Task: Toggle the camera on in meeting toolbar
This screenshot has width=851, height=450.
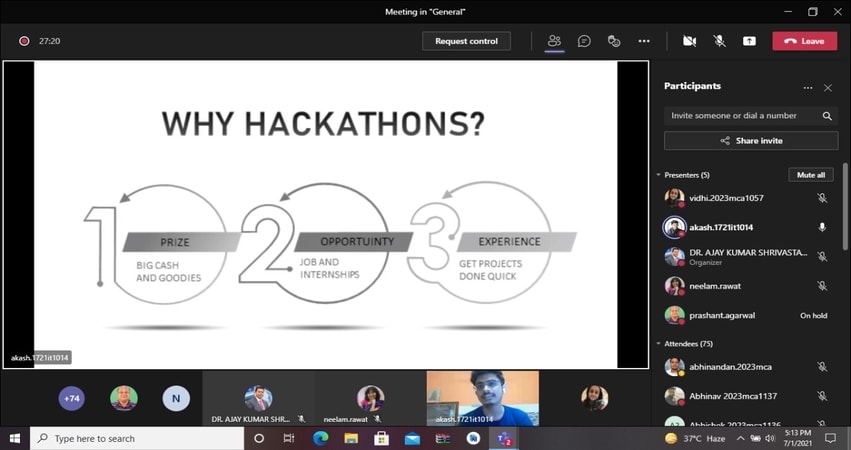Action: (x=689, y=41)
